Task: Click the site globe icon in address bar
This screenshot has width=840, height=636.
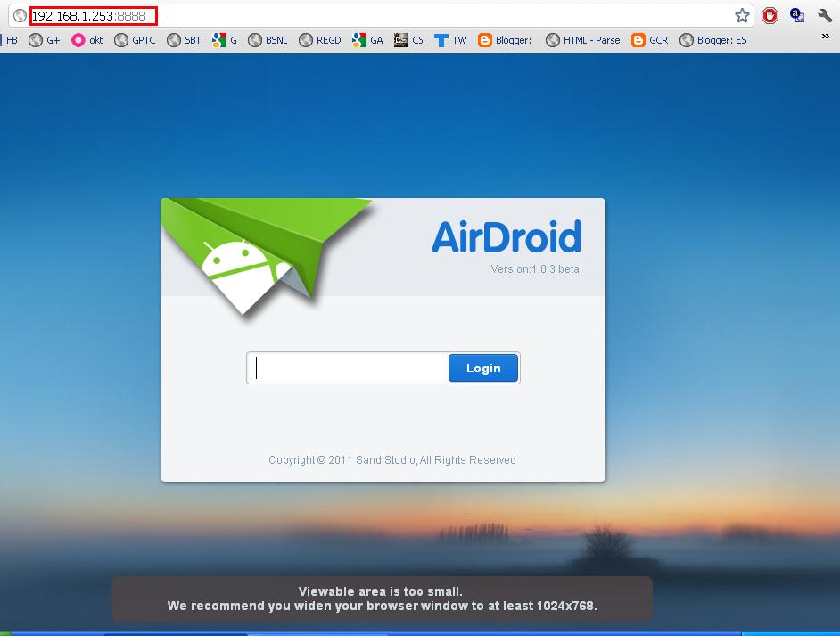Action: [20, 16]
